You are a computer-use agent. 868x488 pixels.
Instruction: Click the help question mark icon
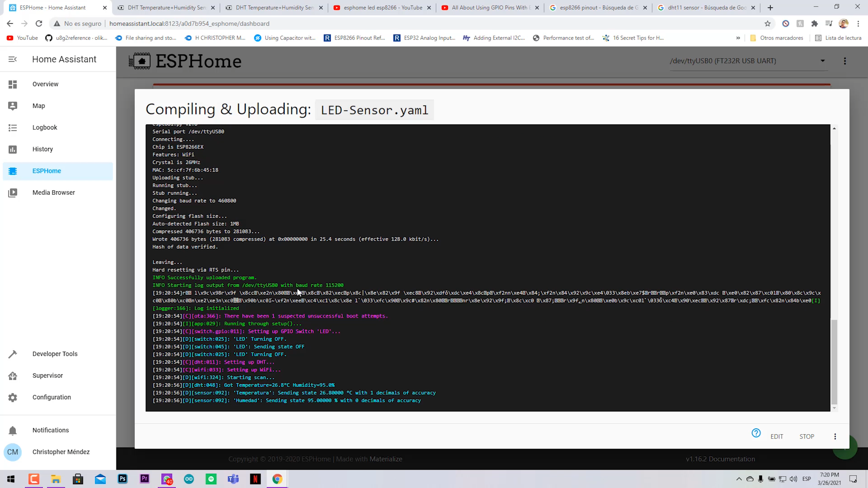click(756, 433)
